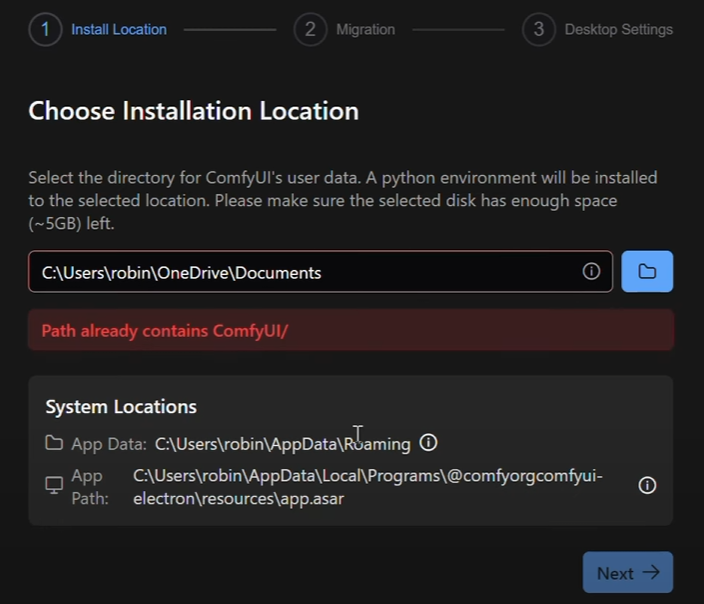704x604 pixels.
Task: Click the info icon next to App Data path
Action: [x=429, y=443]
